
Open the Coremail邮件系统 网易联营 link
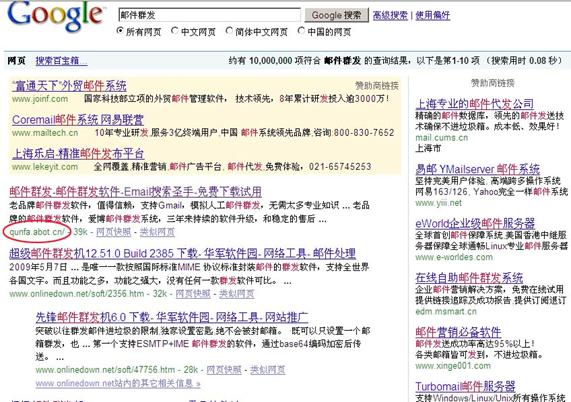78,120
